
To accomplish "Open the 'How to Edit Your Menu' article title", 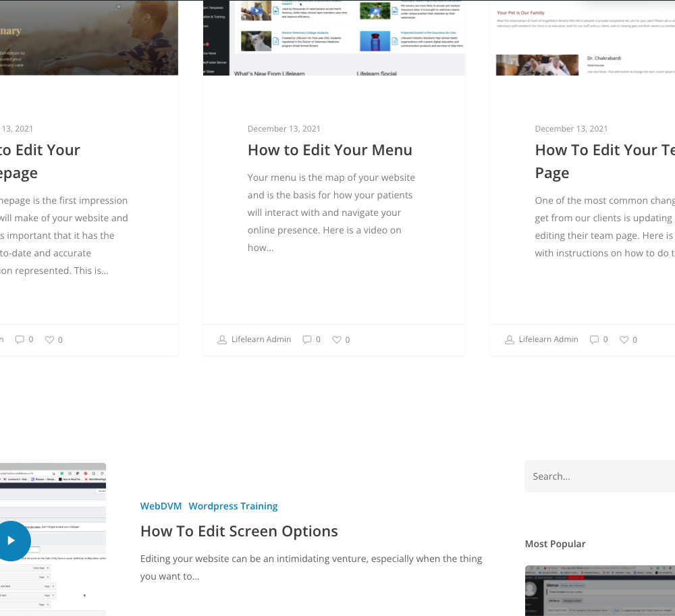I will tap(330, 150).
